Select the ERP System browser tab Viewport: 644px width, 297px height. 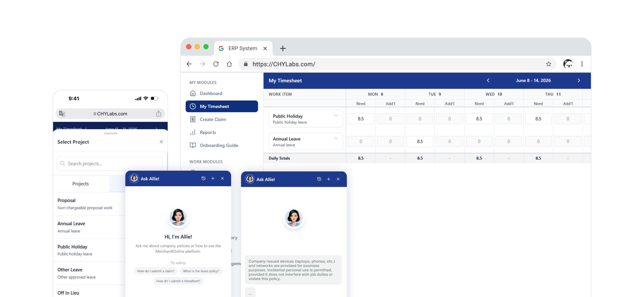click(243, 48)
